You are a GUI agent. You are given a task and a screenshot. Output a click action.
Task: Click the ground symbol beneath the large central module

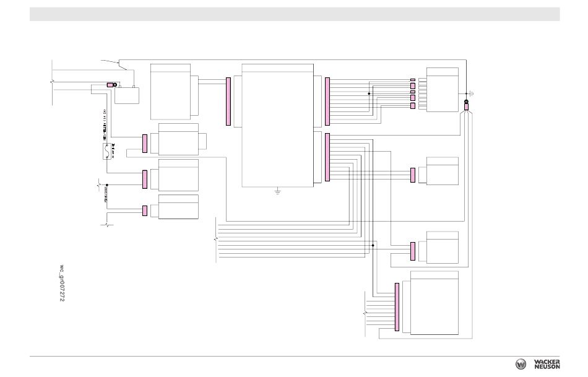[277, 192]
